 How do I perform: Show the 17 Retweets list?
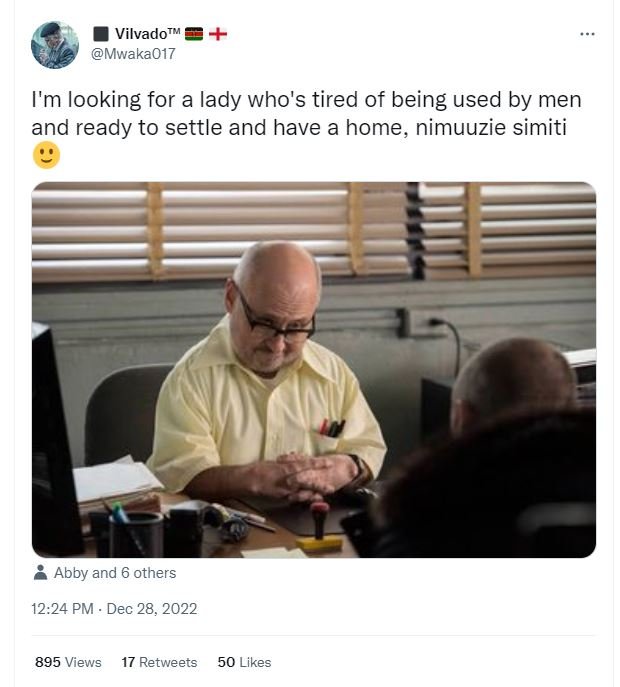click(x=159, y=662)
